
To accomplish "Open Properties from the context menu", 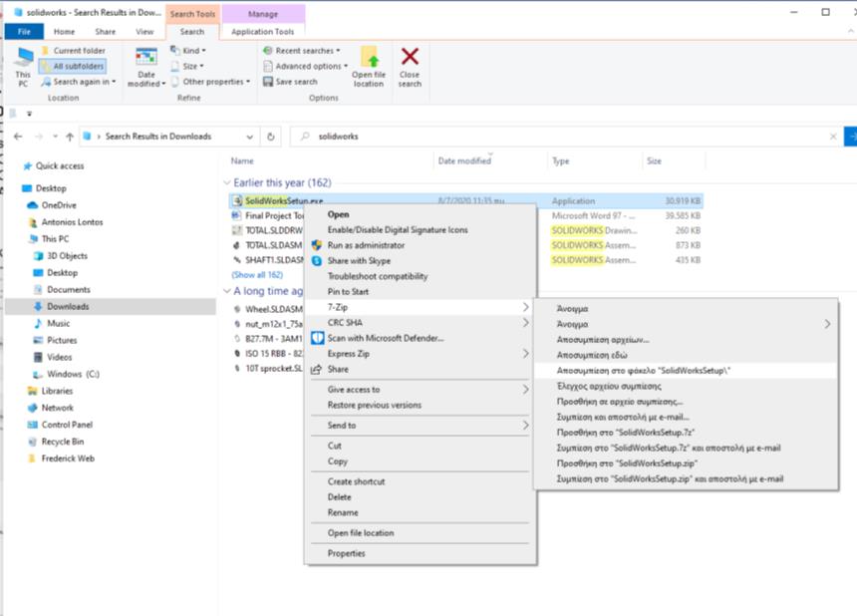I will click(x=346, y=553).
